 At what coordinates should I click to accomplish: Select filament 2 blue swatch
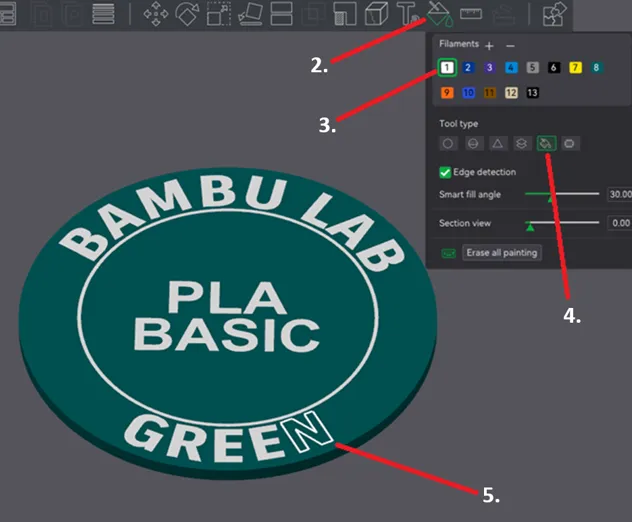[x=468, y=67]
